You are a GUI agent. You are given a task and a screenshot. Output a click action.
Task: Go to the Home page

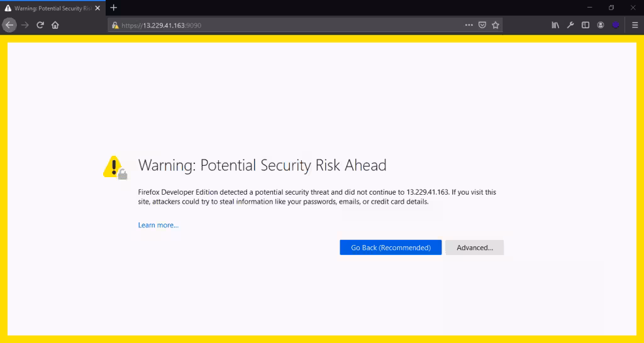pos(55,25)
